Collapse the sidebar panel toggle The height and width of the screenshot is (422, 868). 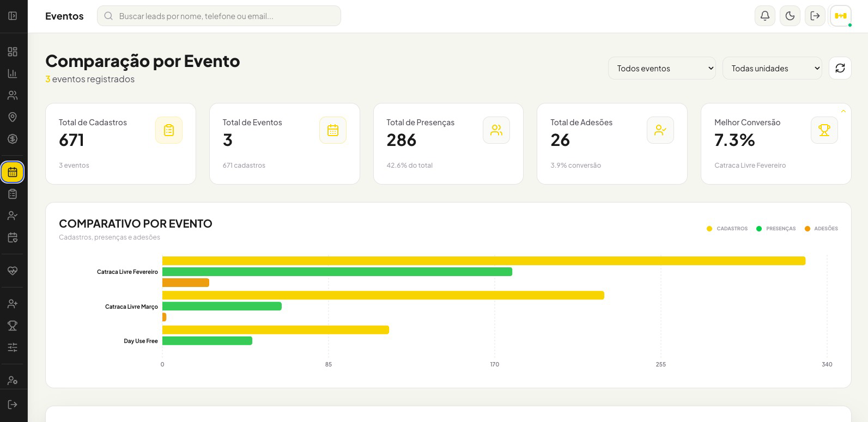(13, 16)
